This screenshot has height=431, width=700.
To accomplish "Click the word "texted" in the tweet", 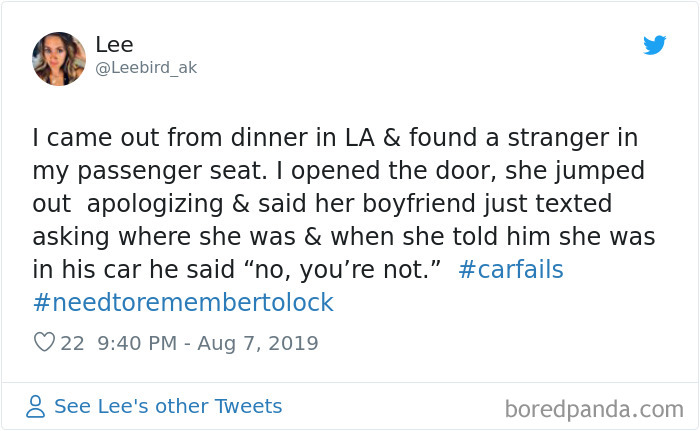I will [572, 203].
